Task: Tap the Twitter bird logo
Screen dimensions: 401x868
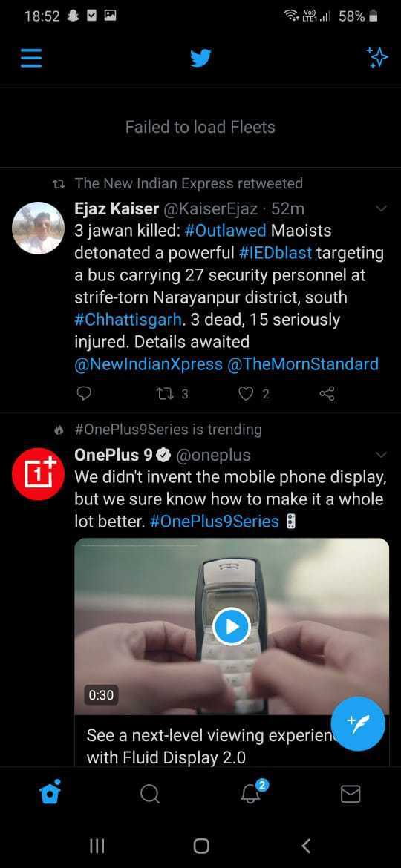Action: 200,58
